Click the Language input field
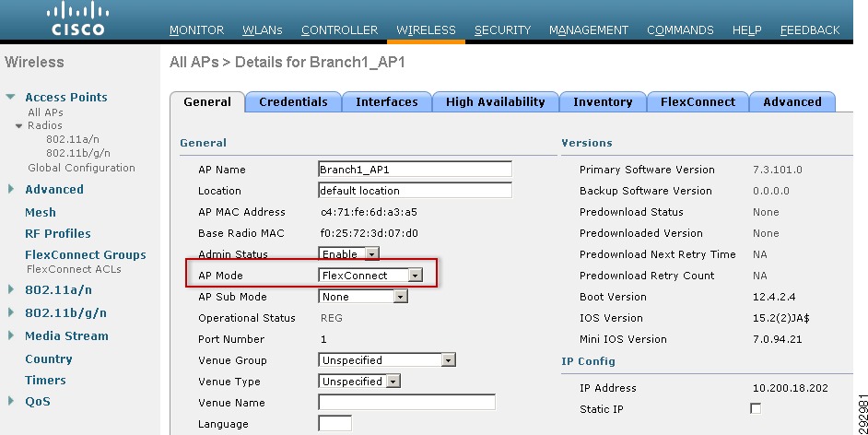Screen dimensions: 868x435 pyautogui.click(x=334, y=423)
